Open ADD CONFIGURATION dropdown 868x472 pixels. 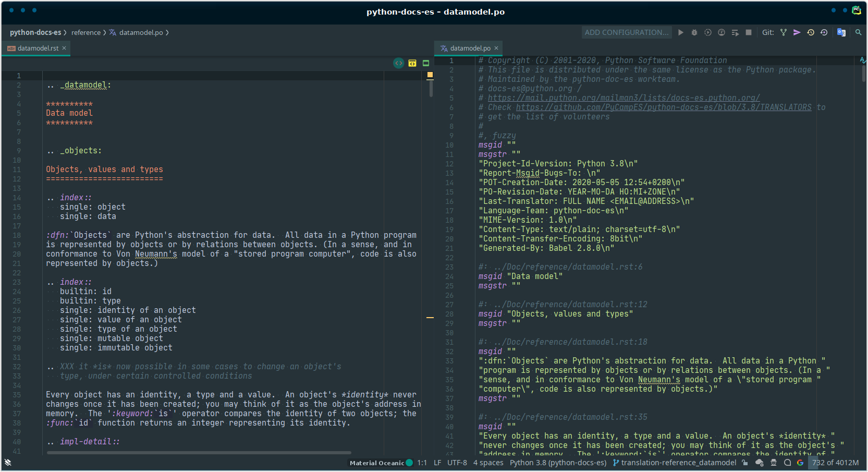[x=627, y=32]
